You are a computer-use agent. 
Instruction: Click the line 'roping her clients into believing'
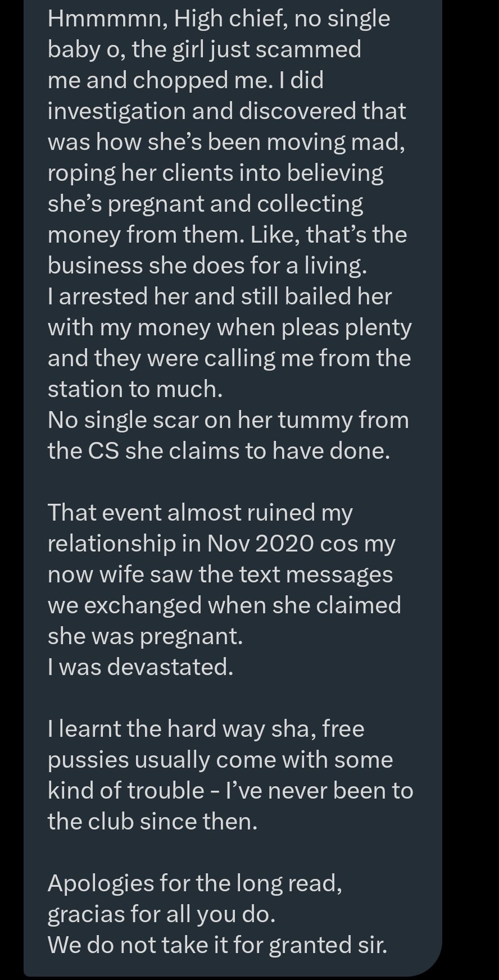tap(215, 173)
